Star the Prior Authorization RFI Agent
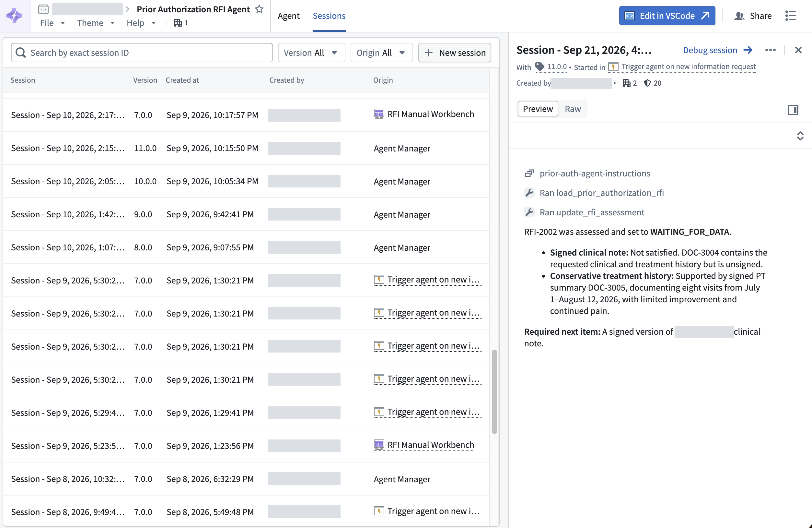Viewport: 812px width, 528px height. [259, 9]
